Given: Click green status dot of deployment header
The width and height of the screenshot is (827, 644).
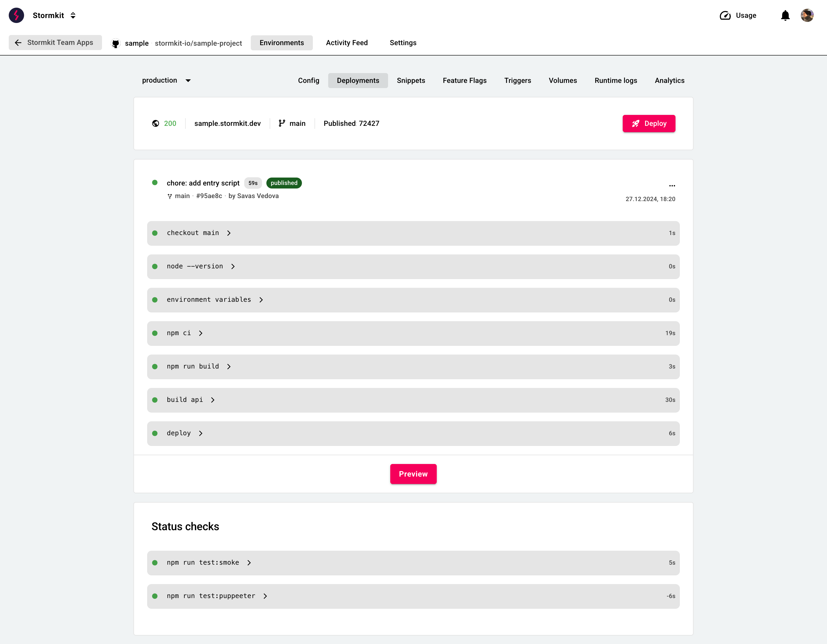Looking at the screenshot, I should click(x=155, y=182).
